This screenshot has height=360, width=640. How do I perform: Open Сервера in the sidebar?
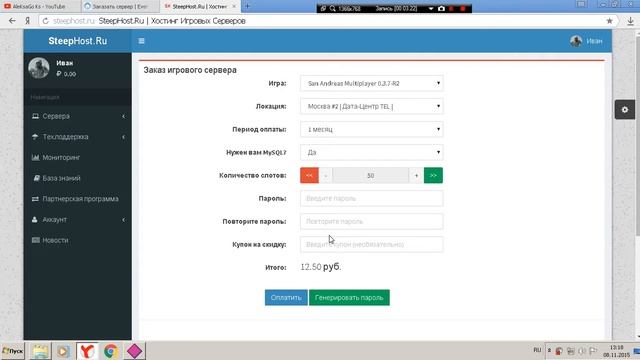point(78,116)
